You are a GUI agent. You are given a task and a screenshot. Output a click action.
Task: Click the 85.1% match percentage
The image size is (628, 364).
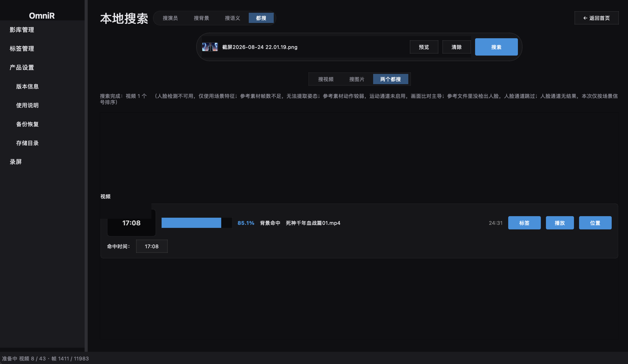click(x=246, y=223)
